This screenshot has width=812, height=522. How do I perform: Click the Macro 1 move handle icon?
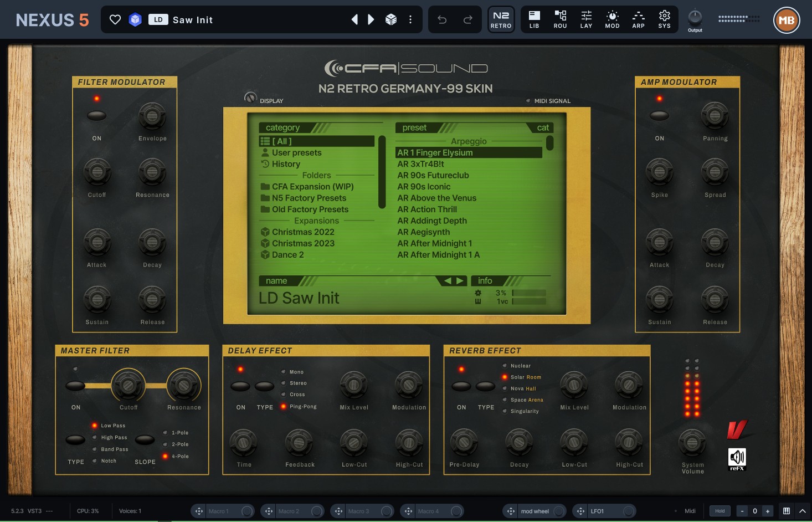pos(199,511)
